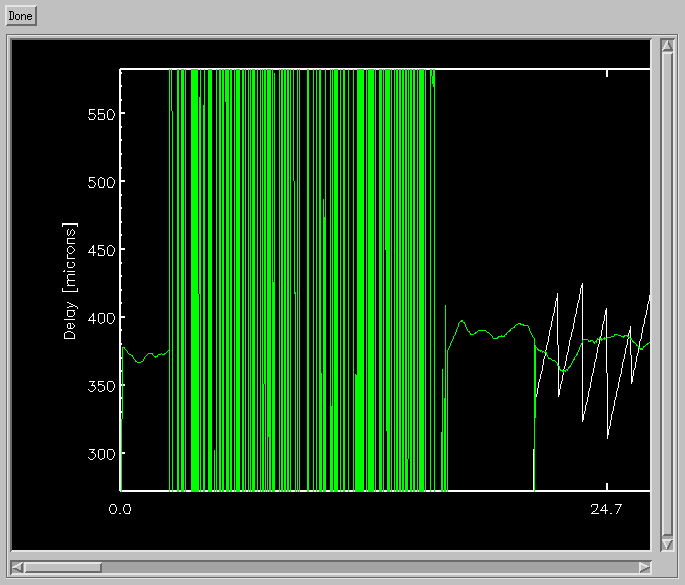The height and width of the screenshot is (585, 685).
Task: Click the 24.7 x-axis label
Action: click(606, 510)
